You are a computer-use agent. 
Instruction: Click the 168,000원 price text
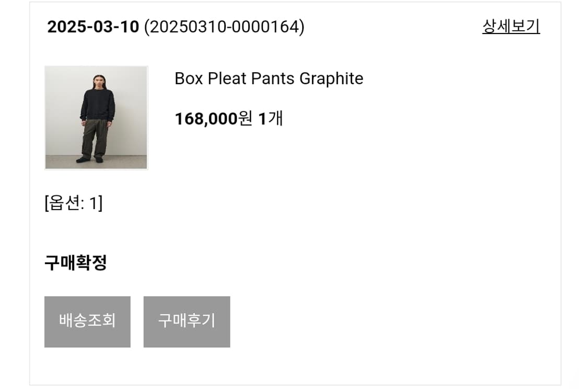pyautogui.click(x=213, y=119)
